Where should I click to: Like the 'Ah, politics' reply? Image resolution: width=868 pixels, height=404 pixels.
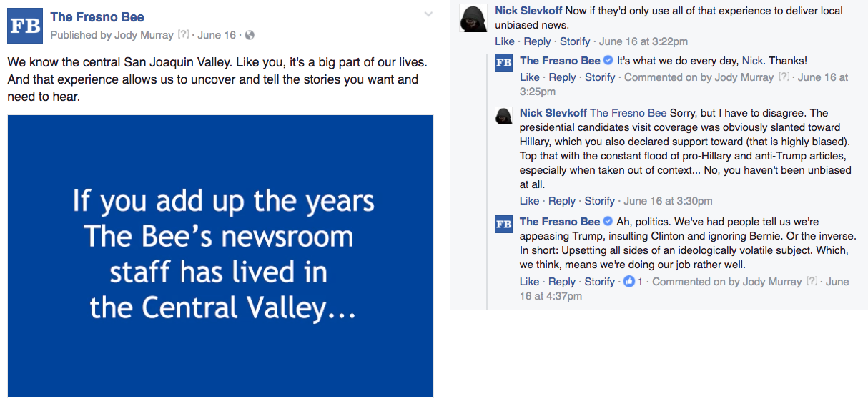click(530, 282)
